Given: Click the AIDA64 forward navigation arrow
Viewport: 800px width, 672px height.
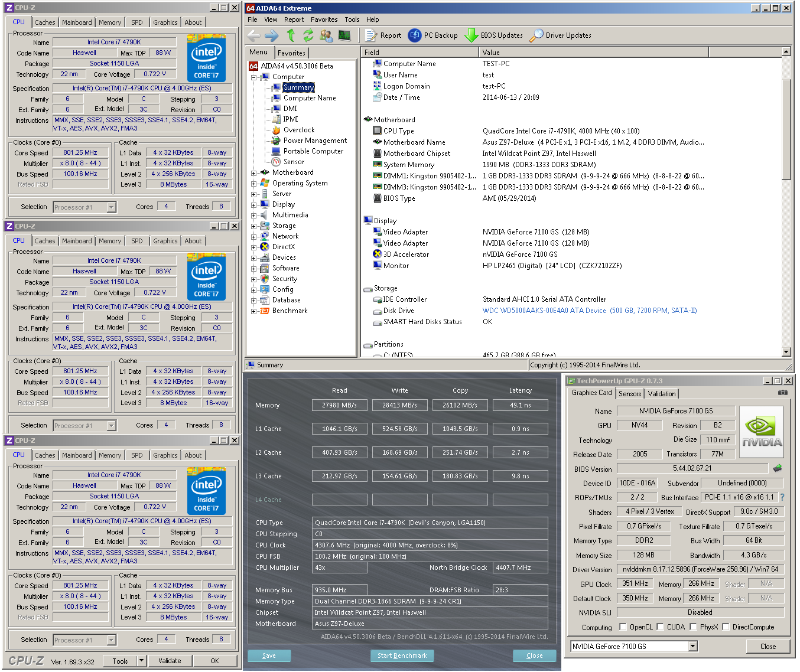Looking at the screenshot, I should 272,35.
